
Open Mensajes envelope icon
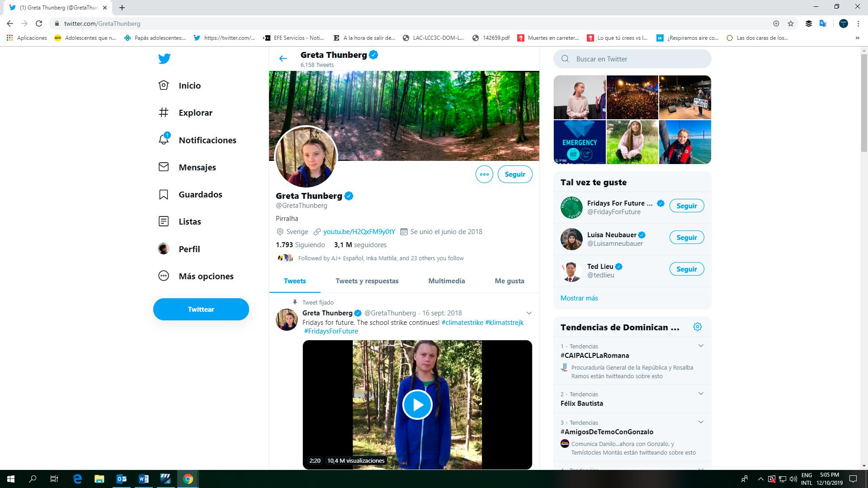(164, 167)
